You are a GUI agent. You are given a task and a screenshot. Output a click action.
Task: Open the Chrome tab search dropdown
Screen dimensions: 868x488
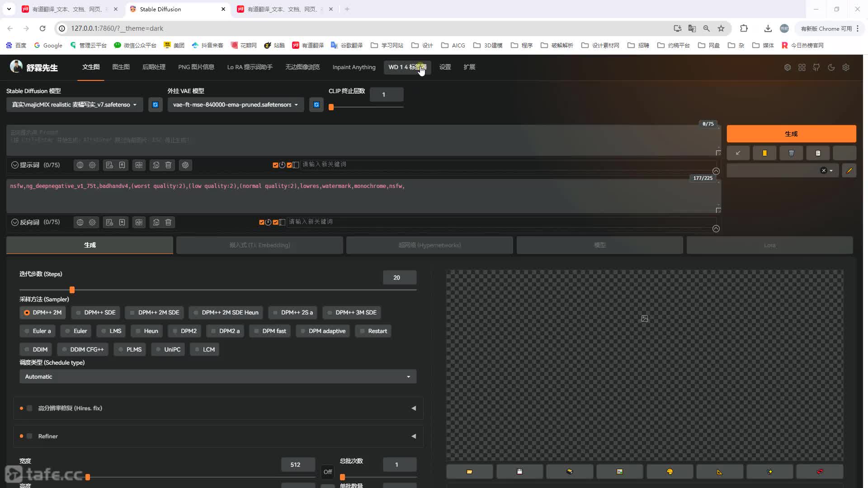coord(9,9)
